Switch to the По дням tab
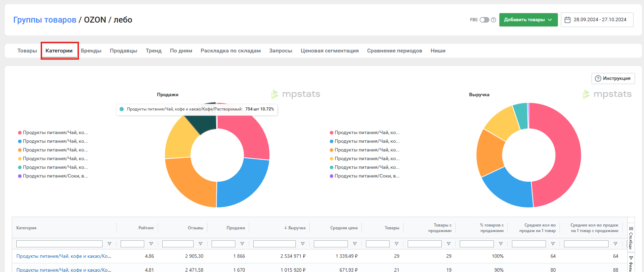Image resolution: width=644 pixels, height=272 pixels. click(181, 51)
